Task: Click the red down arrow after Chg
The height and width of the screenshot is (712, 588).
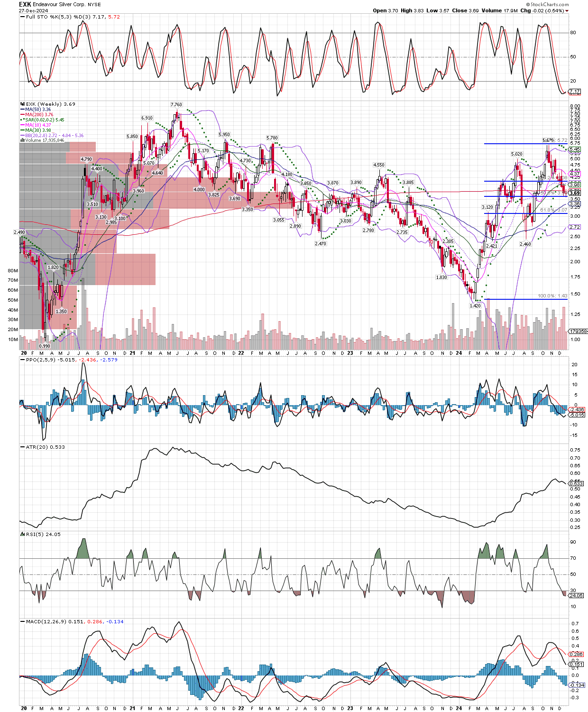Action: (x=567, y=11)
